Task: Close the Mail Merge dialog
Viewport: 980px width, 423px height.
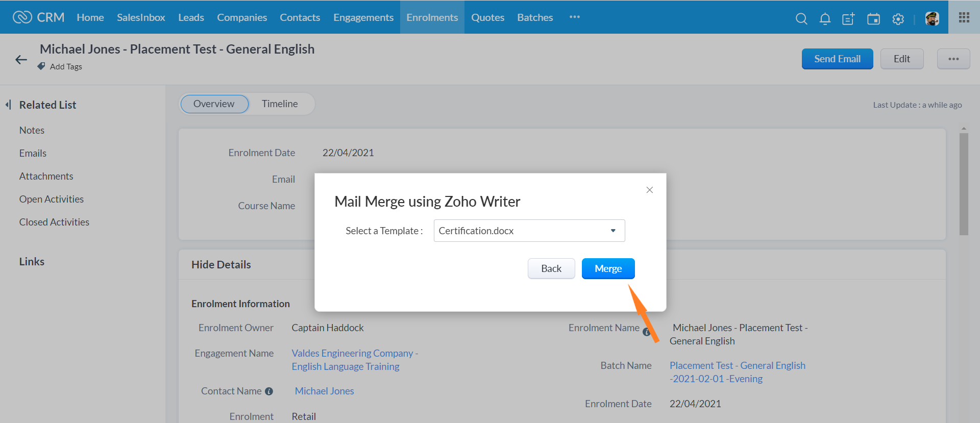Action: coord(649,190)
